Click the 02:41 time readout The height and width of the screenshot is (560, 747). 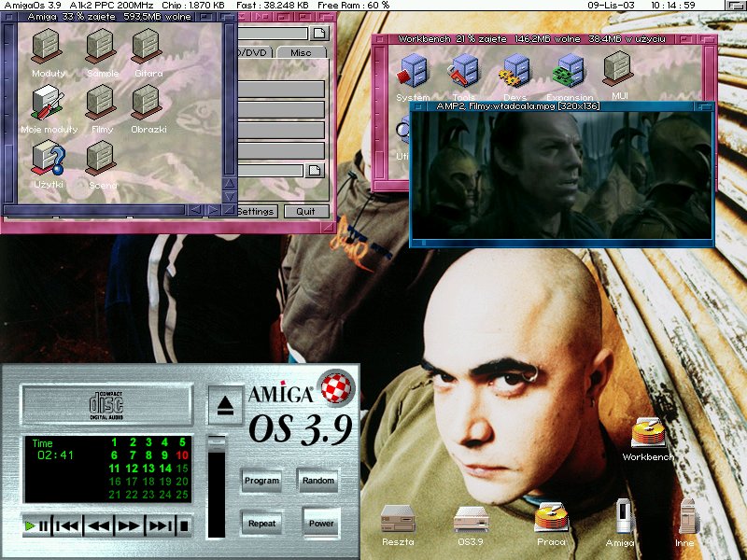coord(56,455)
